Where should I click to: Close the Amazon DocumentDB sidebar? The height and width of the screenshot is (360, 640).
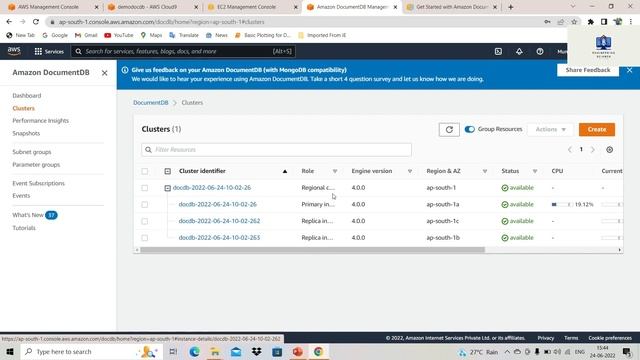pyautogui.click(x=104, y=73)
